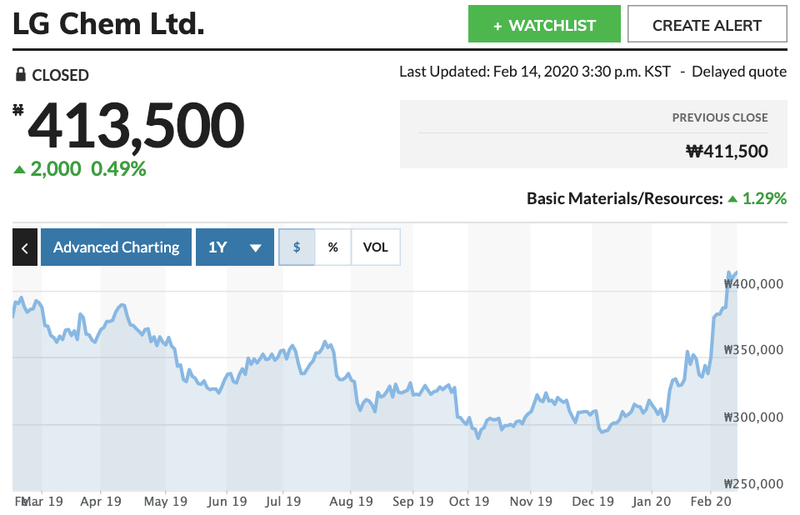The height and width of the screenshot is (515, 800).
Task: Collapse chart panel with left chevron button
Action: [x=24, y=247]
